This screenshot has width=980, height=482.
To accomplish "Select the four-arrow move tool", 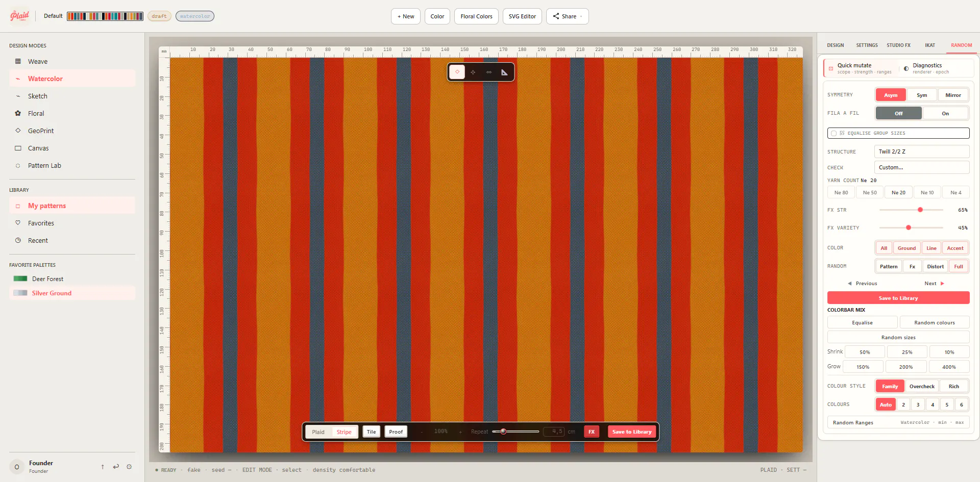I will tap(473, 72).
